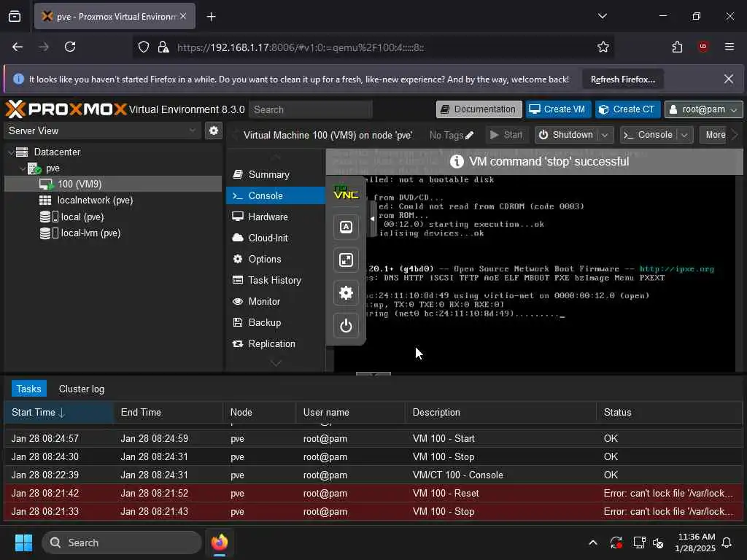Show tracking protection shield info
747x560 pixels.
144,47
